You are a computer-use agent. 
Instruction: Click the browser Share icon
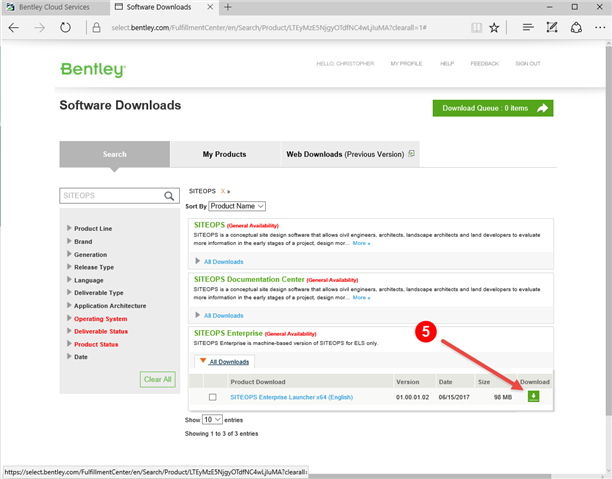(576, 28)
